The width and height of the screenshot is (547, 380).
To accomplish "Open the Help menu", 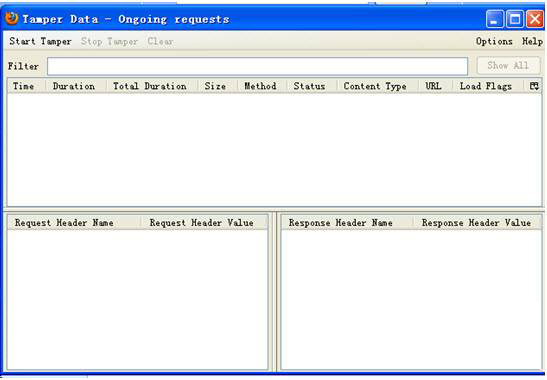I will pos(532,42).
